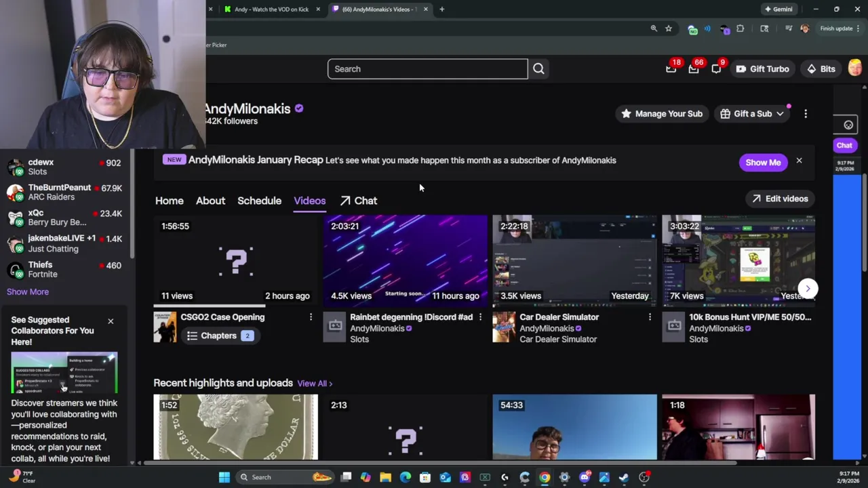The image size is (868, 488).
Task: Click the Gift Turbo button
Action: coord(762,68)
